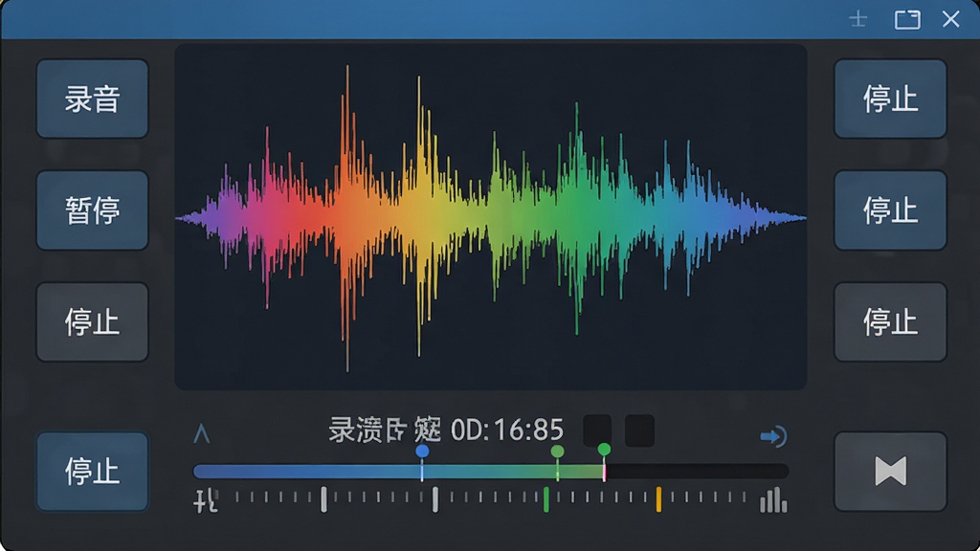Click the 停止 button directly below 暂停
Screen dimensions: 980x551
(x=93, y=321)
